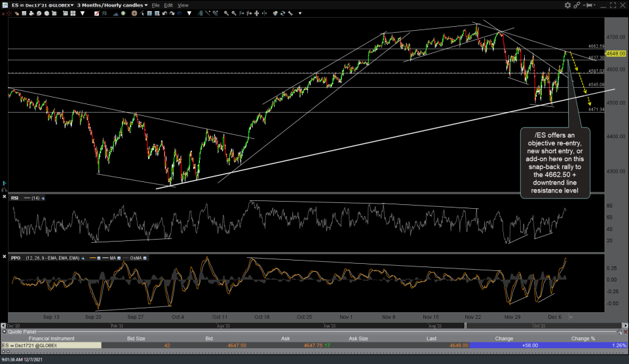Click the compress time axis icon
This screenshot has height=364, width=629.
pyautogui.click(x=264, y=13)
